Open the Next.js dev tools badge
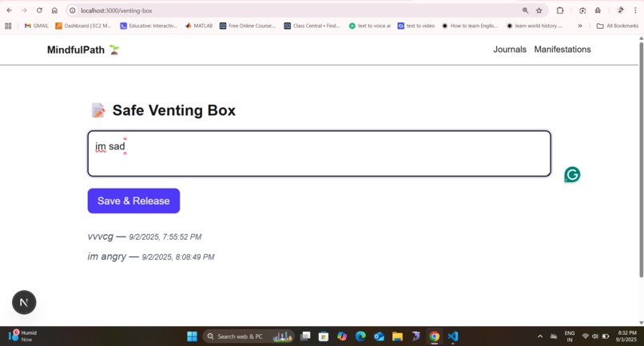 click(24, 302)
